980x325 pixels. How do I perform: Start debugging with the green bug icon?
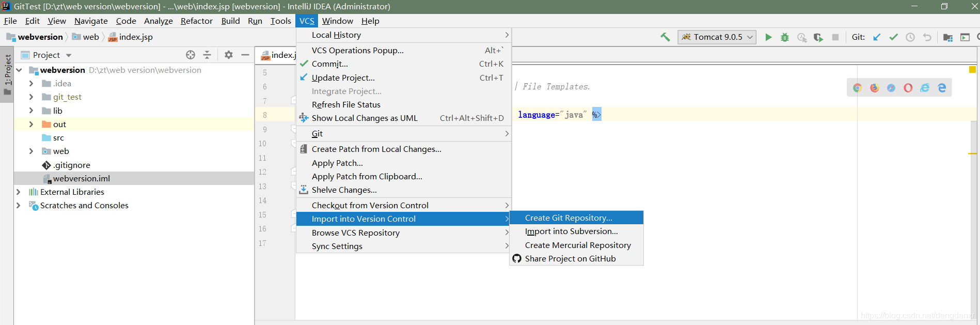785,37
